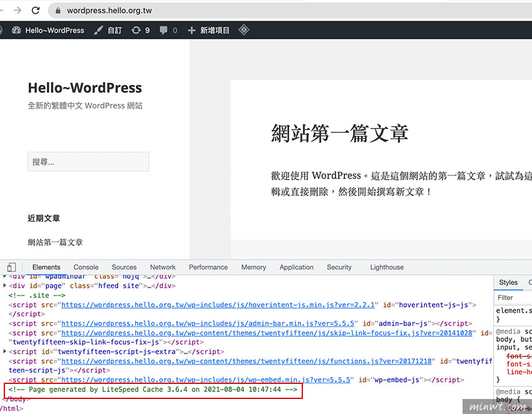Open the updates icon showing 9
Screen dimensions: 532x414
pyautogui.click(x=136, y=30)
